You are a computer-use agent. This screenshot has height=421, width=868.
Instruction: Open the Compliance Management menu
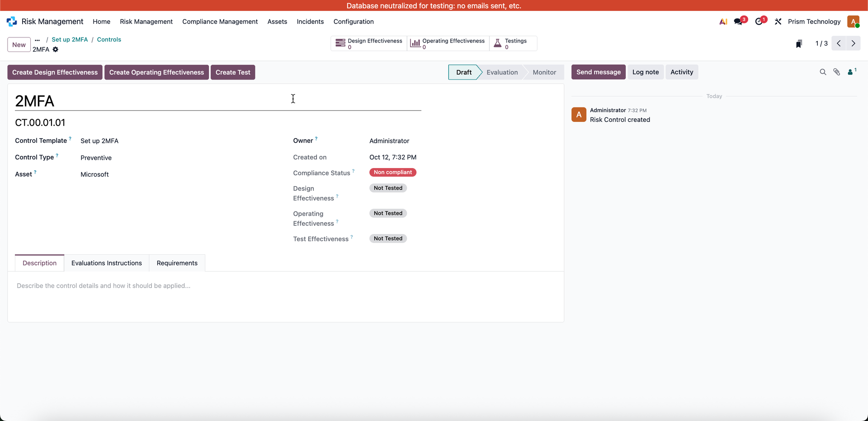pyautogui.click(x=220, y=21)
